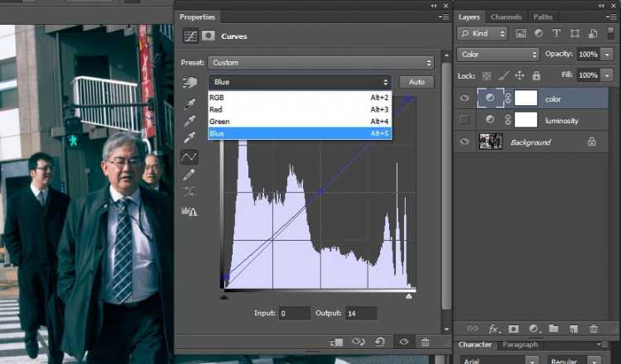Show the luminosity layer via visibility box
This screenshot has height=364, width=621.
pos(465,120)
